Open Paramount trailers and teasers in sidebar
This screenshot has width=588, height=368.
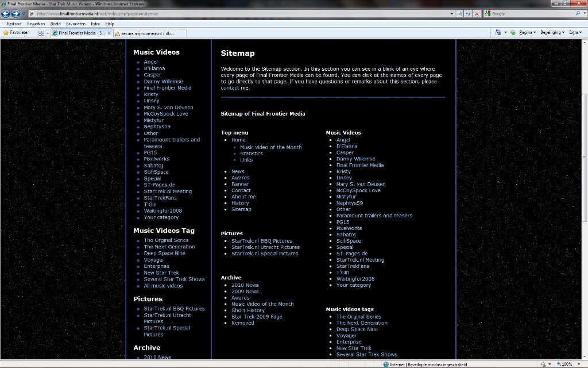(x=172, y=143)
